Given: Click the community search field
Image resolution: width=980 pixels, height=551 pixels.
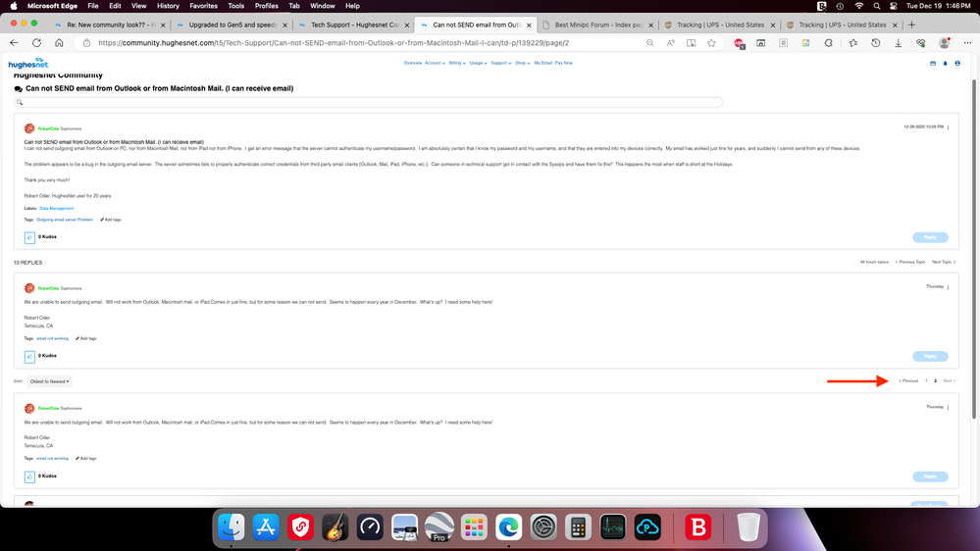Looking at the screenshot, I should pyautogui.click(x=368, y=102).
